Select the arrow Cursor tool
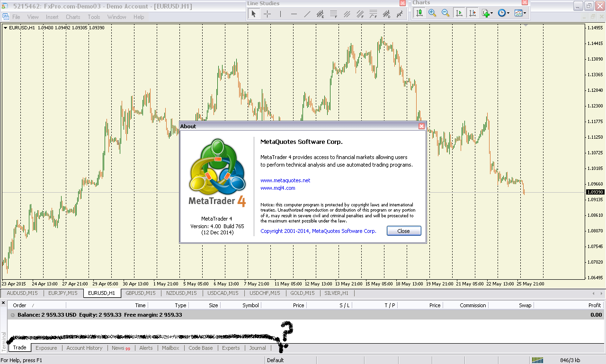This screenshot has width=606, height=364. 254,14
